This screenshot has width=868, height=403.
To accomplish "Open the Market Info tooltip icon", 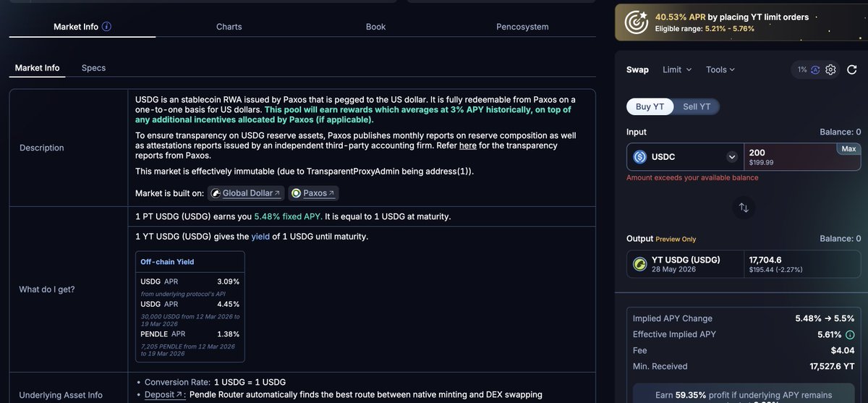I will 107,27.
